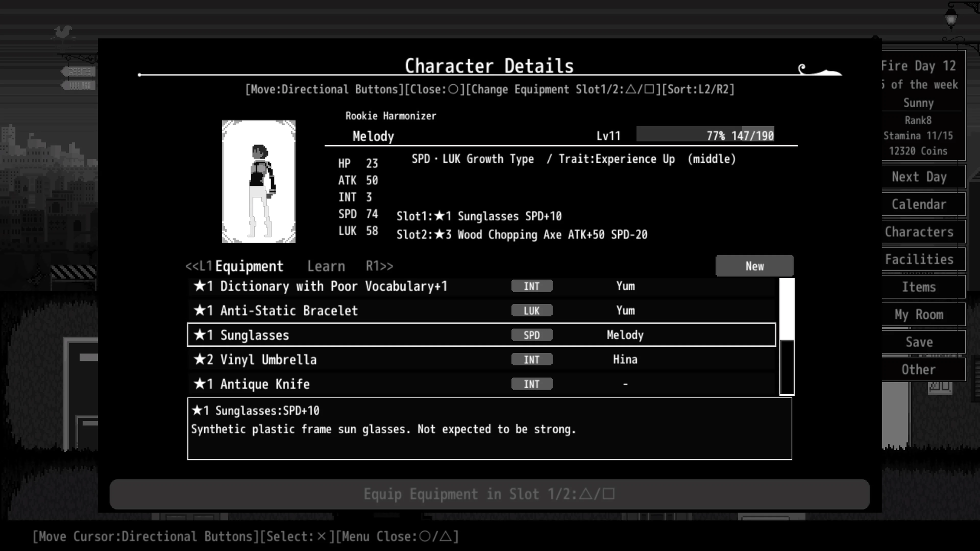Click the Save button
The height and width of the screenshot is (551, 980).
click(x=920, y=342)
